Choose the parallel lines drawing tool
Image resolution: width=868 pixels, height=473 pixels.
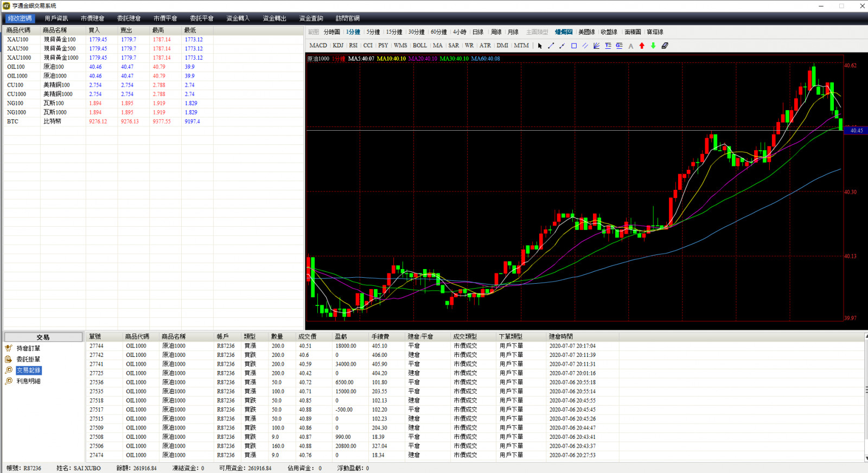pyautogui.click(x=585, y=46)
